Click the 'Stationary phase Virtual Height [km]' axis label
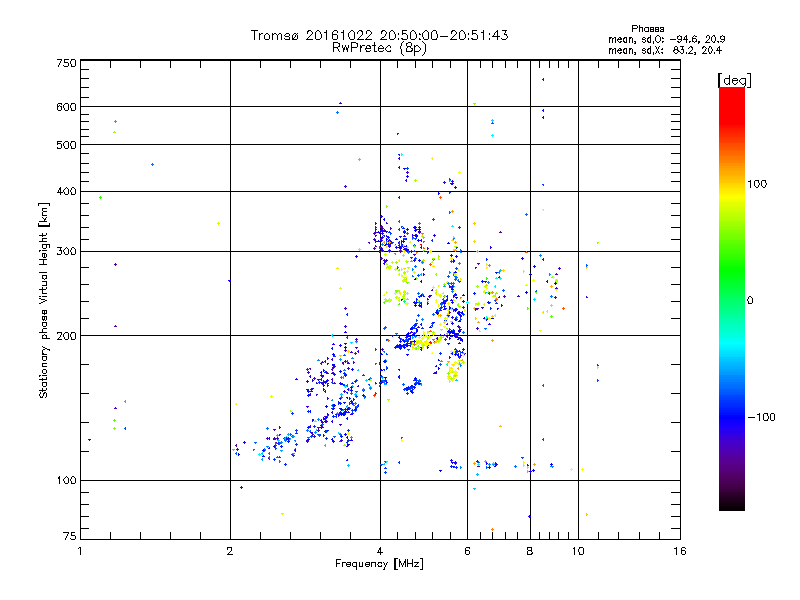Image resolution: width=800 pixels, height=600 pixels. click(43, 300)
